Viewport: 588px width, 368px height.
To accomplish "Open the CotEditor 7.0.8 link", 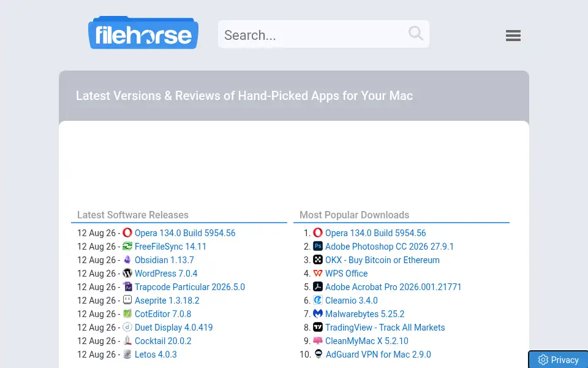I will click(x=163, y=314).
